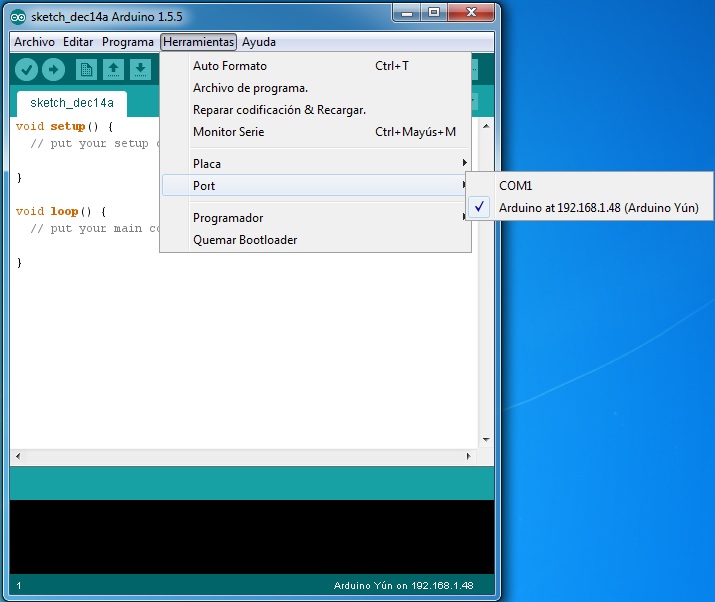Open Monitor Serie from the menu
715x602 pixels.
click(316, 132)
